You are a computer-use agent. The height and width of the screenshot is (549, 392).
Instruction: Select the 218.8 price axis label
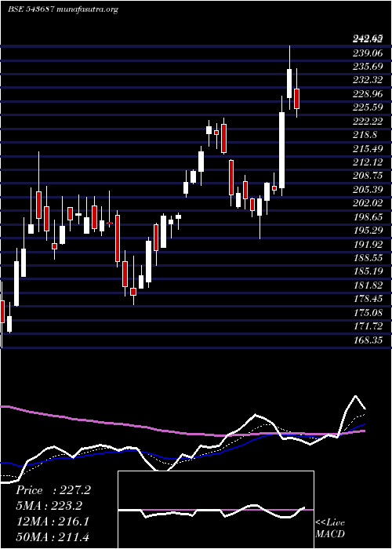pyautogui.click(x=366, y=135)
